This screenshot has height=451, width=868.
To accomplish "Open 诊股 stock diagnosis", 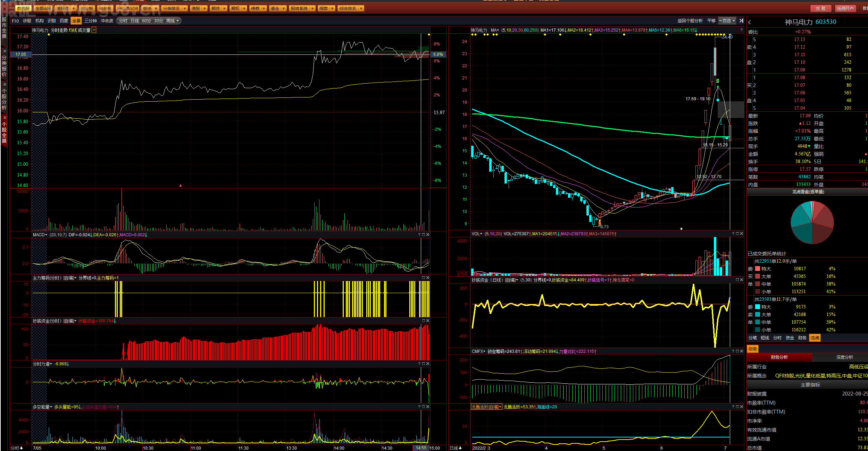I will 27,21.
